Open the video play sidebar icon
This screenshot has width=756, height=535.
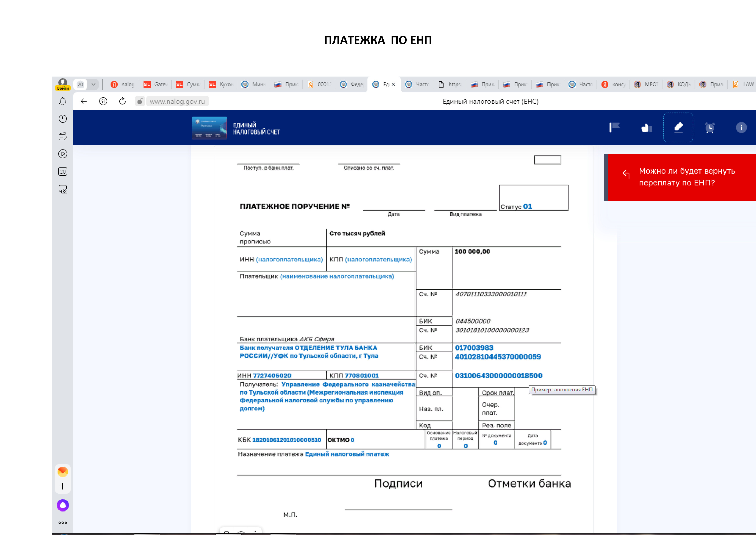(62, 154)
